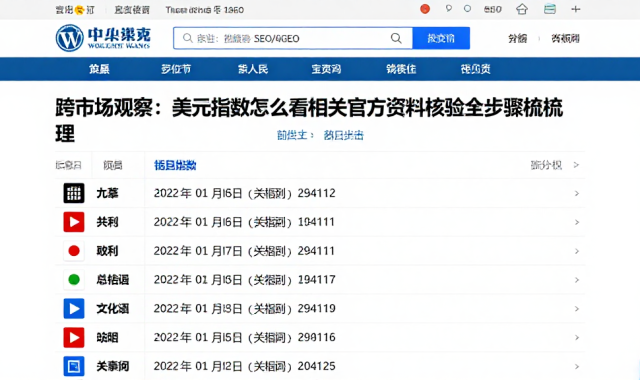Open fourth item in blue navigation bar
The width and height of the screenshot is (640, 380).
(326, 69)
